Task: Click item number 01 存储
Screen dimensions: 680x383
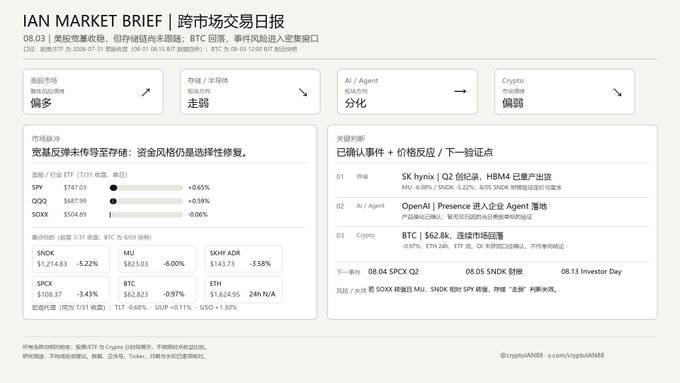Action: click(352, 177)
